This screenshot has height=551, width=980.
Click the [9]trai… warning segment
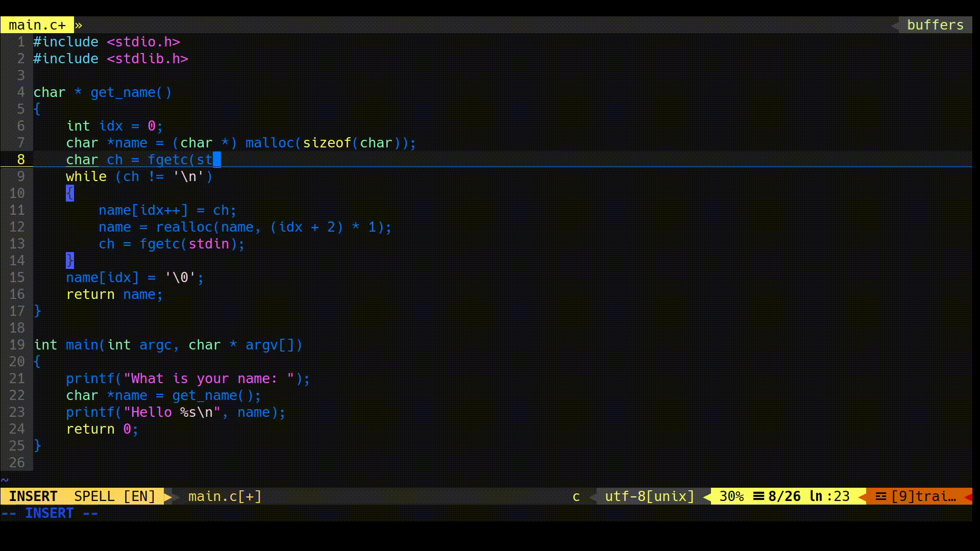point(923,496)
